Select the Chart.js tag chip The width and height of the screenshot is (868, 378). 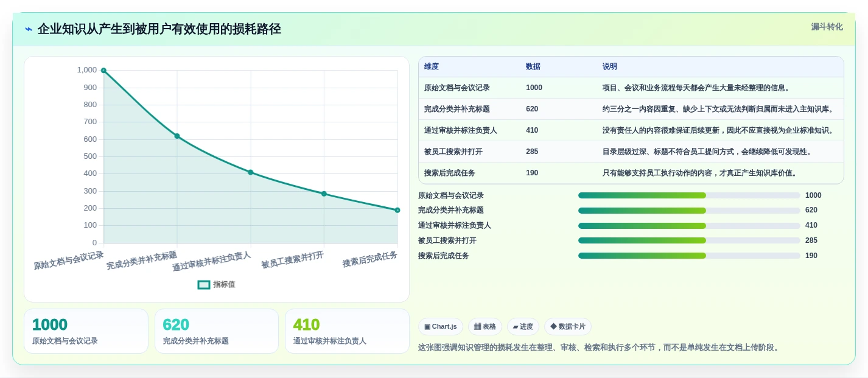441,327
